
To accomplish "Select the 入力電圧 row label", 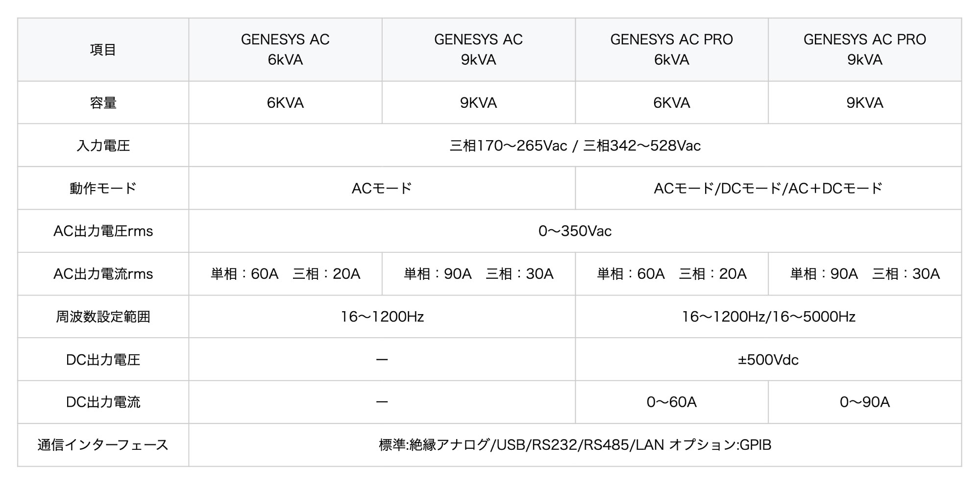I will point(103,146).
